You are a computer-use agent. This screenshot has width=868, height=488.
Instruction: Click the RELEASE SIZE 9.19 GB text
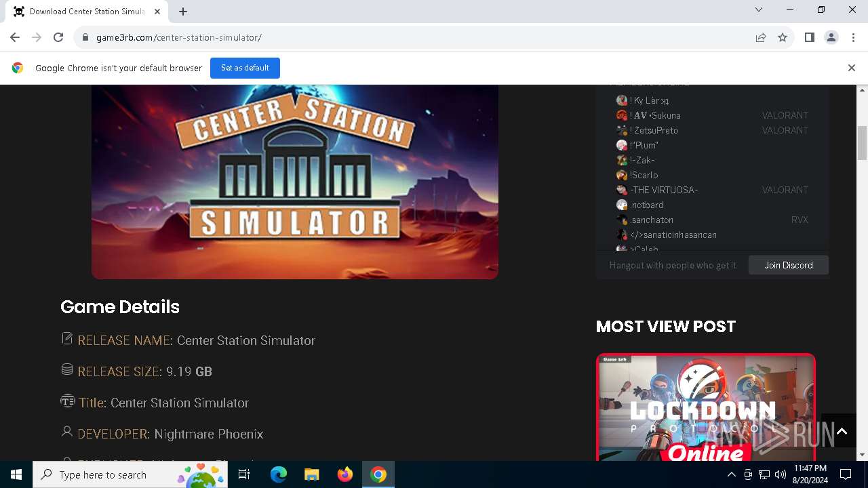coord(145,371)
